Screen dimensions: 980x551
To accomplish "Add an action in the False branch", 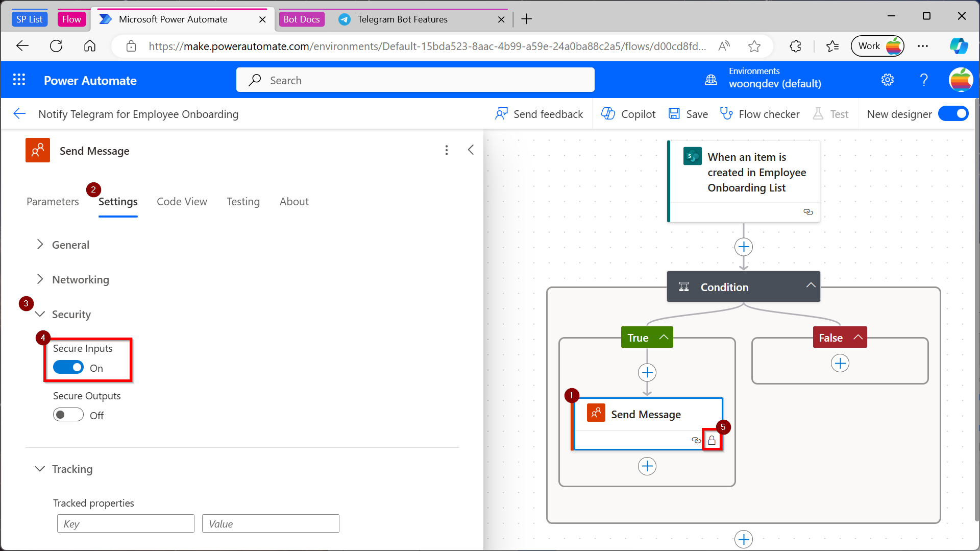I will 840,364.
